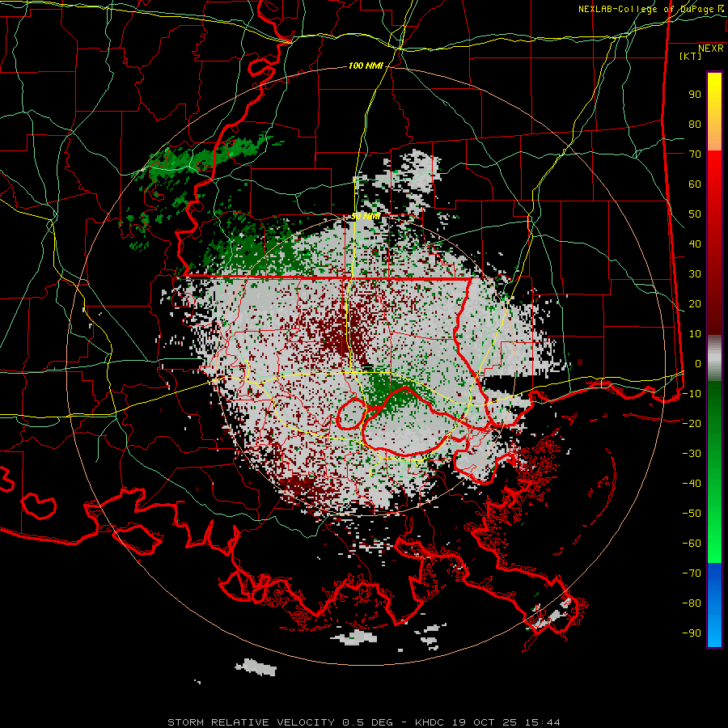Viewport: 728px width, 728px height.
Task: Click the 80 value on velocity scale
Action: (x=695, y=125)
